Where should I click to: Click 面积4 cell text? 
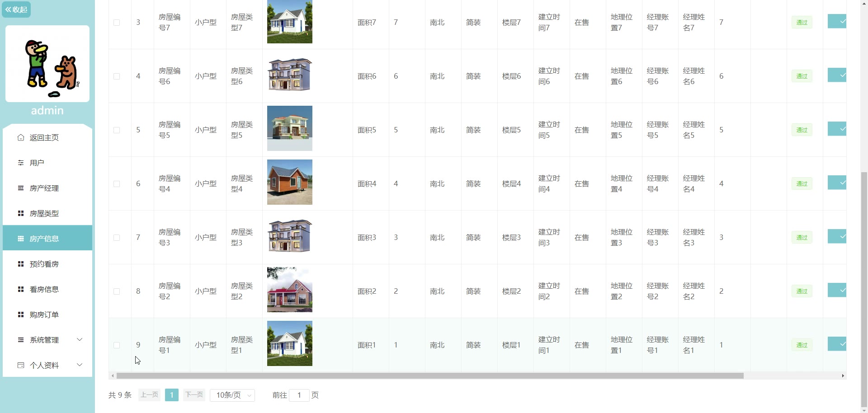click(x=367, y=184)
